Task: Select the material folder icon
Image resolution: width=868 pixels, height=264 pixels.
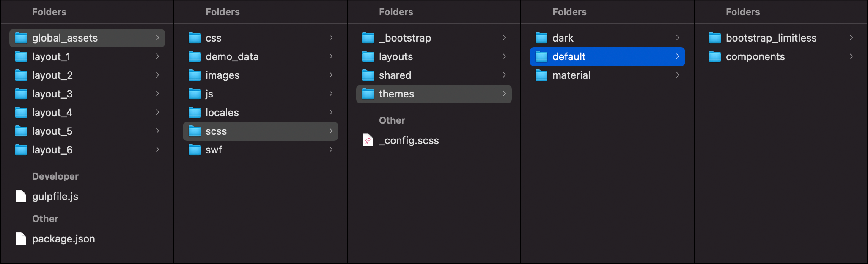Action: point(541,75)
